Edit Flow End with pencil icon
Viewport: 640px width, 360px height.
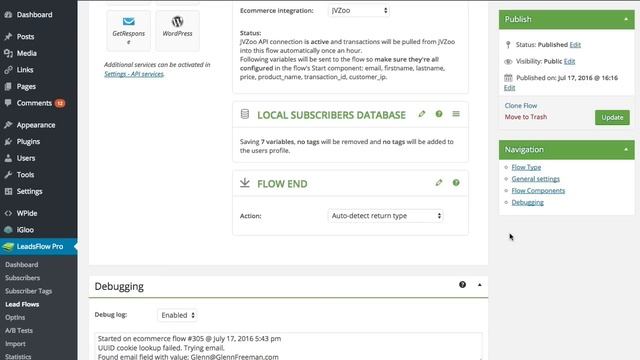[439, 182]
